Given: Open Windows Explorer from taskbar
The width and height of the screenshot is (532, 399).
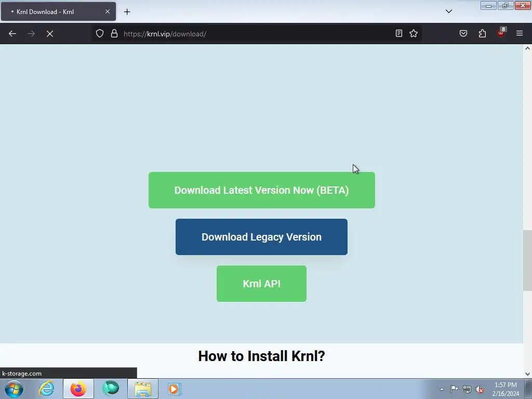Looking at the screenshot, I should (143, 389).
